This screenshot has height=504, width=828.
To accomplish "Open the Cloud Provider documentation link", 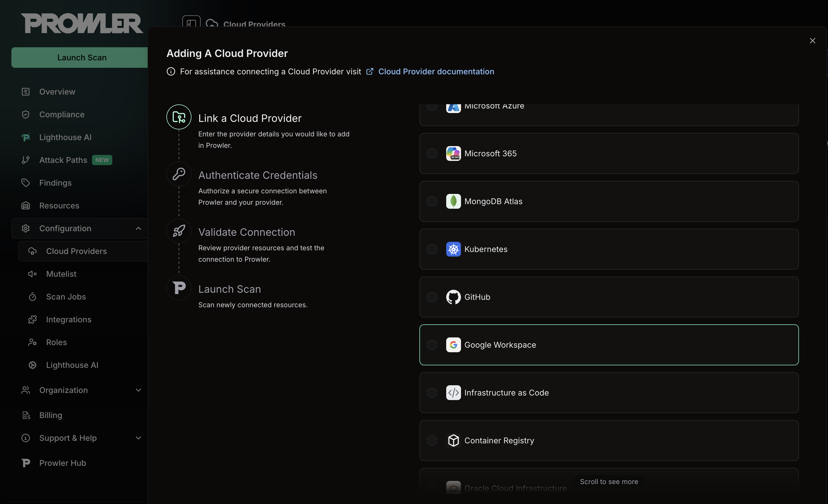I will coord(436,71).
